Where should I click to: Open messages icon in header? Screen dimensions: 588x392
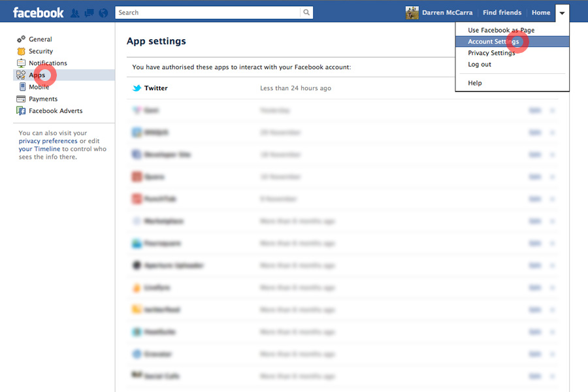[89, 12]
